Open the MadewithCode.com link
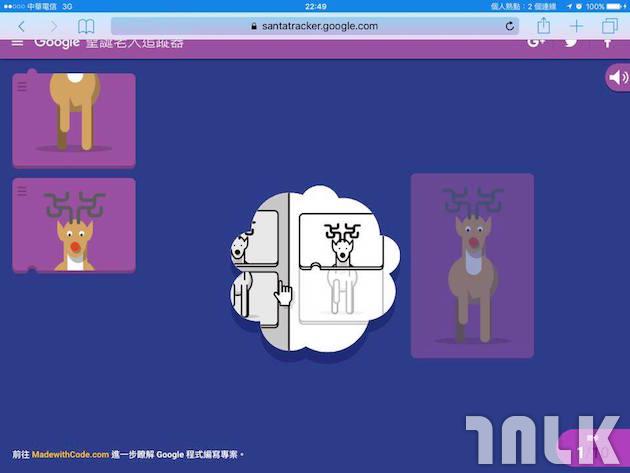The image size is (630, 473). 70,455
